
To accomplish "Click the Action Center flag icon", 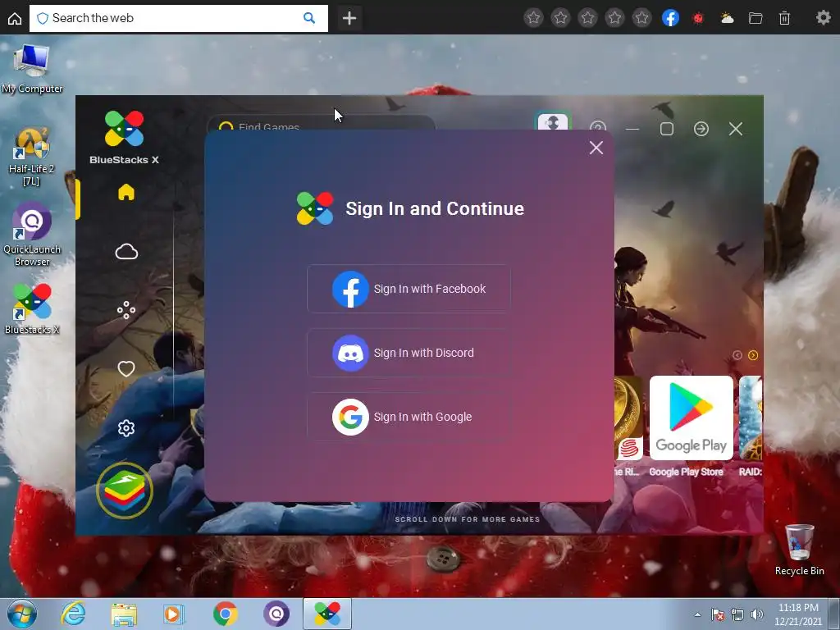I will 717,614.
